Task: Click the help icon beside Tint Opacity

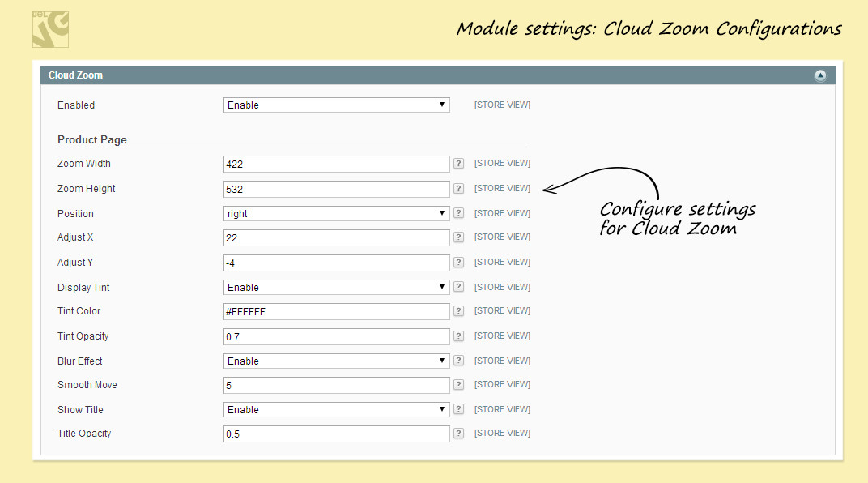Action: click(x=458, y=336)
